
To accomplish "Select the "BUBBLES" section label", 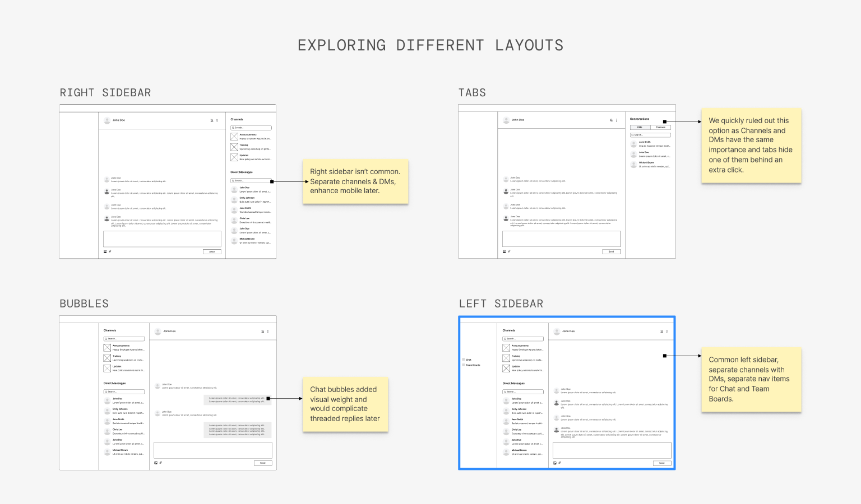I will (84, 304).
